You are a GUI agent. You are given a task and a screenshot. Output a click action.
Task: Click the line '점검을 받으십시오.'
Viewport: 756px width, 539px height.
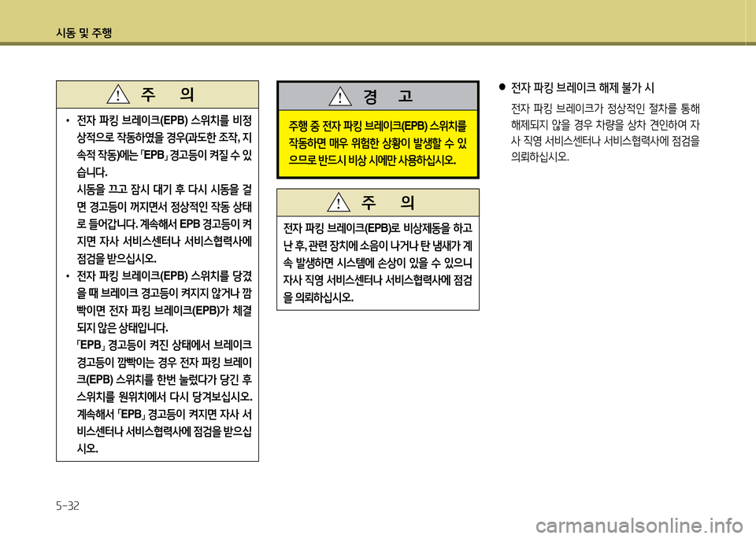pos(117,258)
